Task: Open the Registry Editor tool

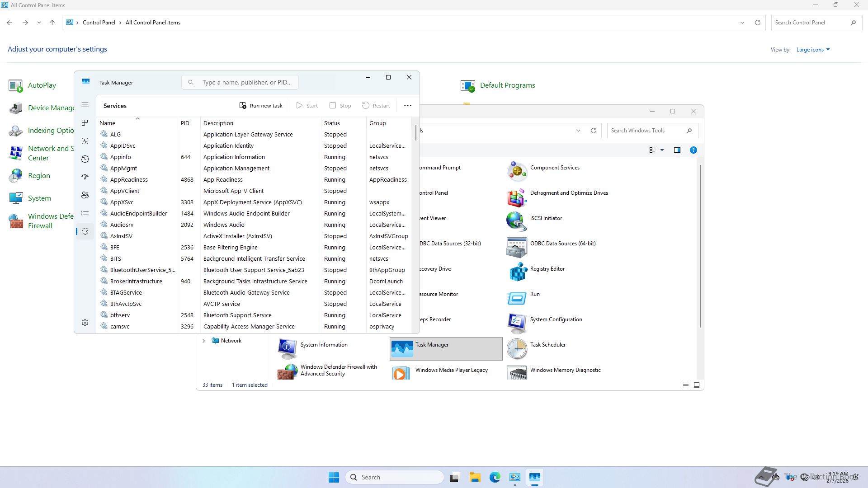Action: pyautogui.click(x=547, y=269)
